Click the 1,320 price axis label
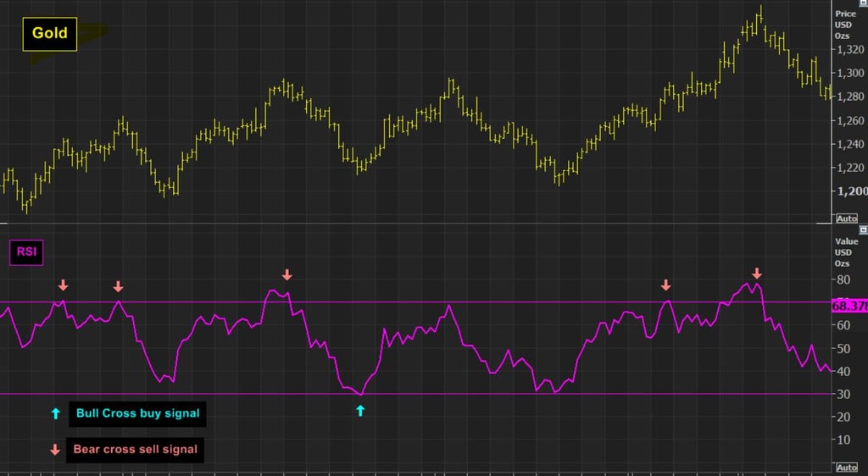The height and width of the screenshot is (476, 868). [x=850, y=50]
